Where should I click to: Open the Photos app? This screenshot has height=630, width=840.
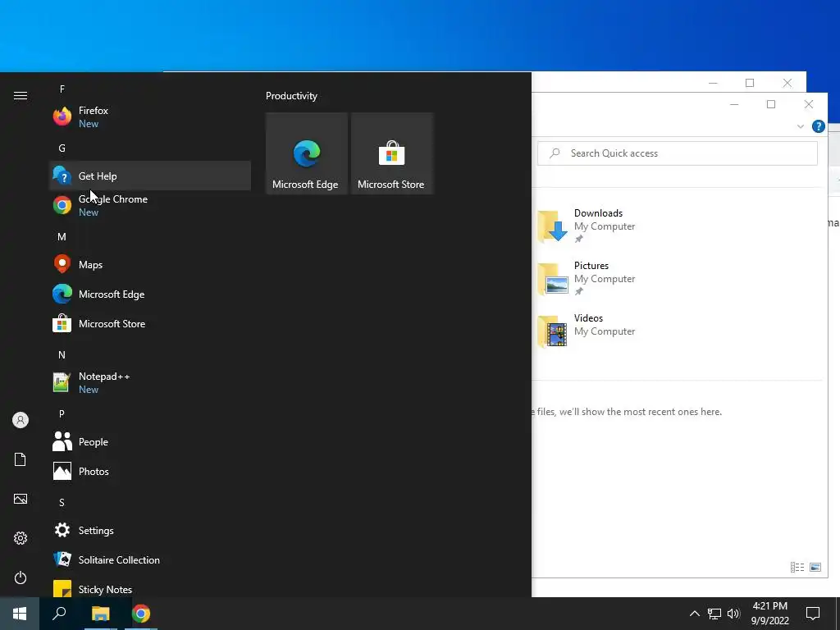(x=150, y=471)
